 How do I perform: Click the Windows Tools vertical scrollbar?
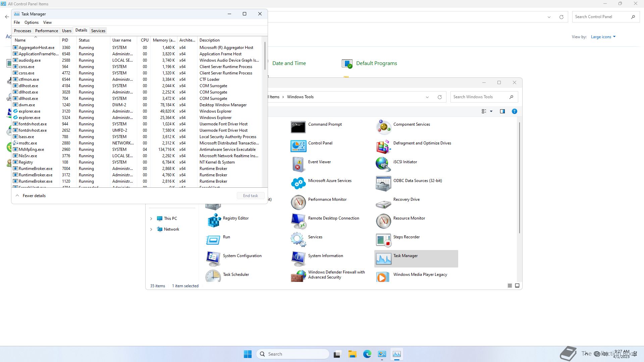coord(520,178)
